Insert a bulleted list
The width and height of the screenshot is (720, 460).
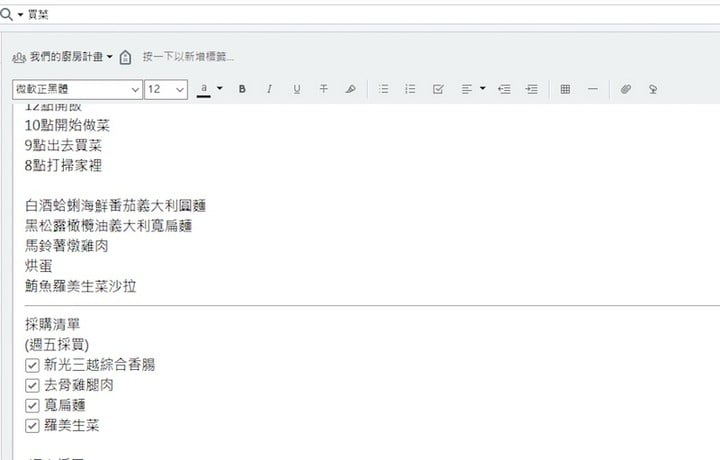[x=384, y=89]
